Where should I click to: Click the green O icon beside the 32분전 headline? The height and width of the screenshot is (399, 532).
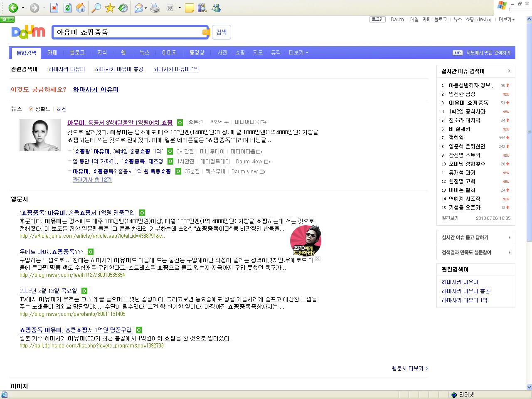(x=180, y=123)
